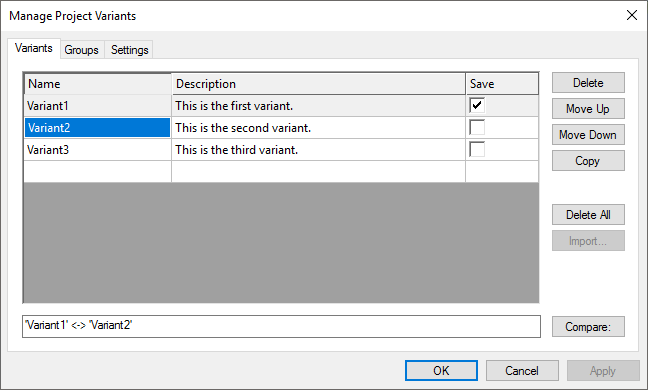Click the Move Down button

coord(588,135)
